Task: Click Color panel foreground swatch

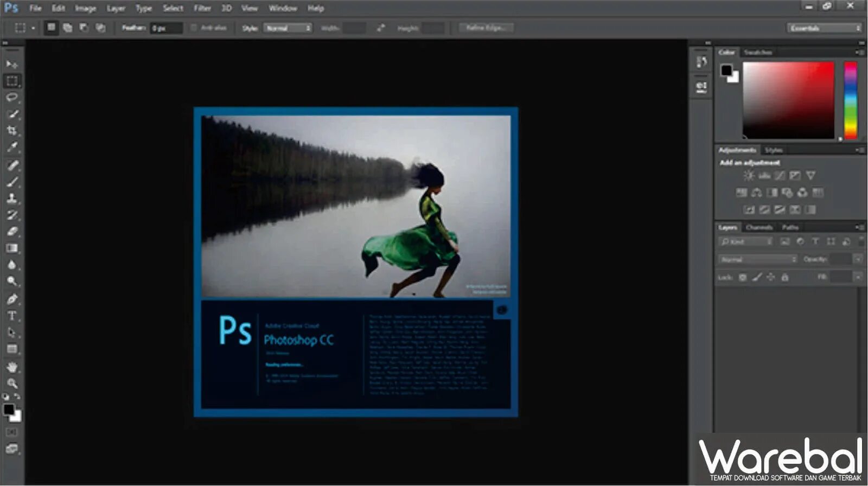Action: (726, 70)
